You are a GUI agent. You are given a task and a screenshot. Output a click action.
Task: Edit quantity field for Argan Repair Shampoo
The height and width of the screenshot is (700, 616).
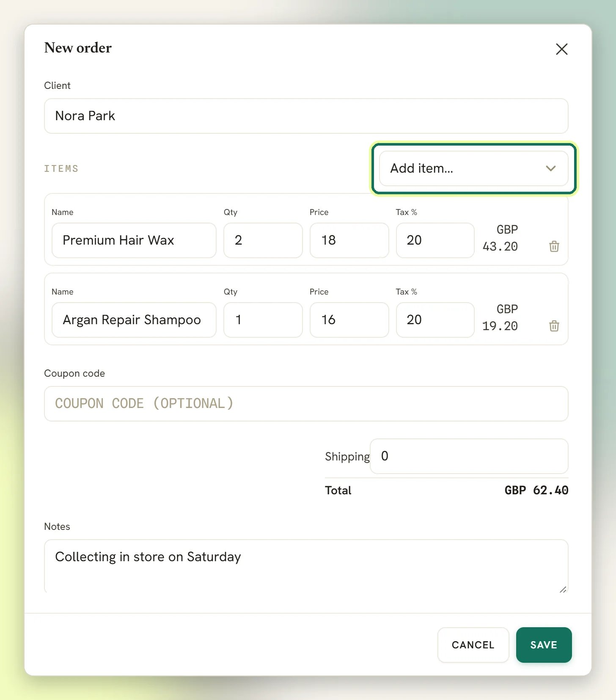click(263, 320)
